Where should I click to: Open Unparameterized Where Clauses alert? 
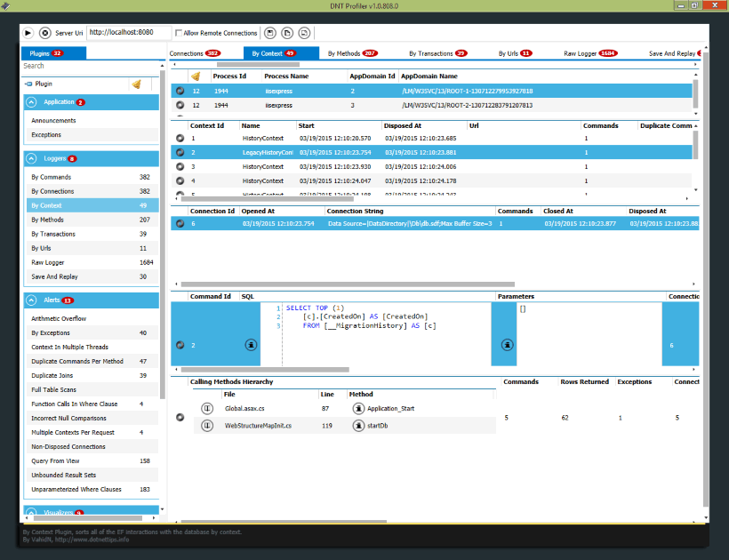pyautogui.click(x=91, y=490)
